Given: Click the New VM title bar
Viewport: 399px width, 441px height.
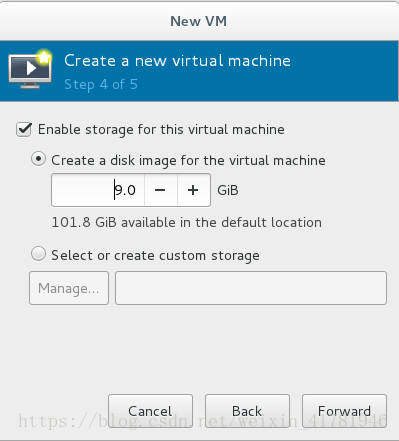Looking at the screenshot, I should click(199, 21).
